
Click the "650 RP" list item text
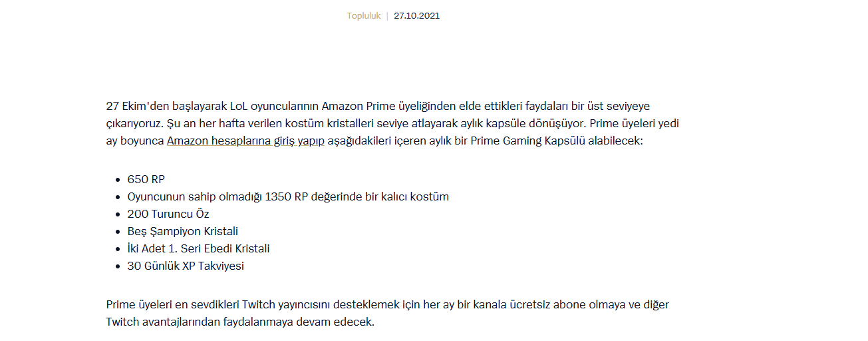point(146,179)
